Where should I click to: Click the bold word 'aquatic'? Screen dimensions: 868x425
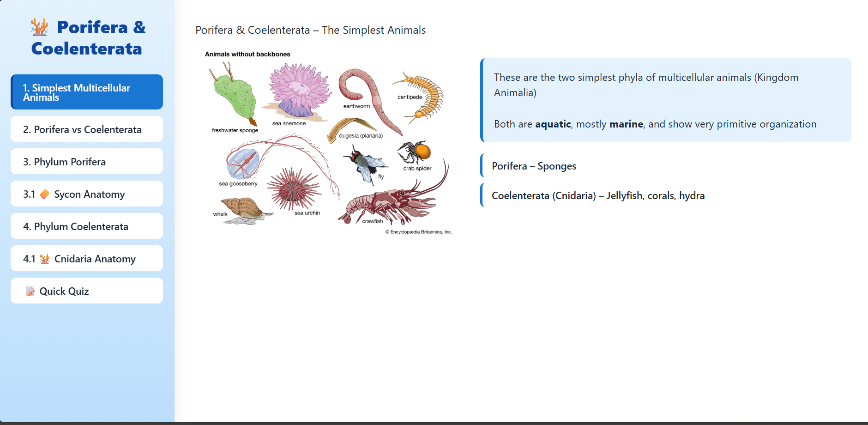[x=553, y=124]
